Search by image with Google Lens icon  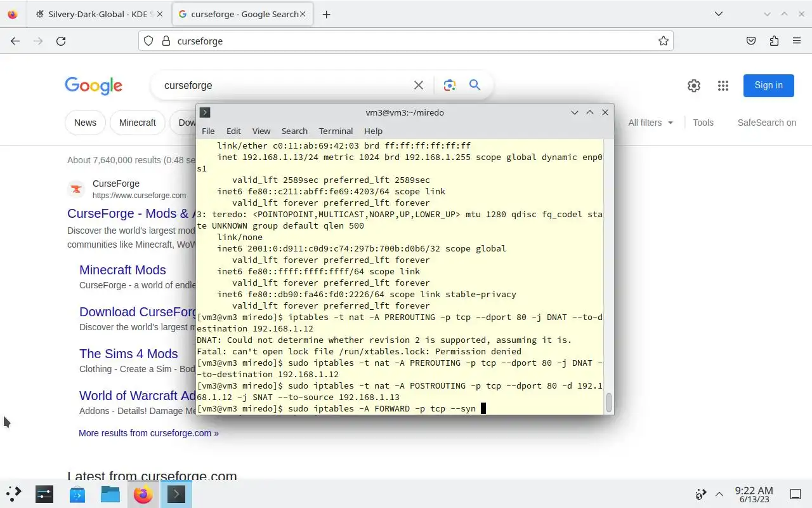tap(450, 85)
